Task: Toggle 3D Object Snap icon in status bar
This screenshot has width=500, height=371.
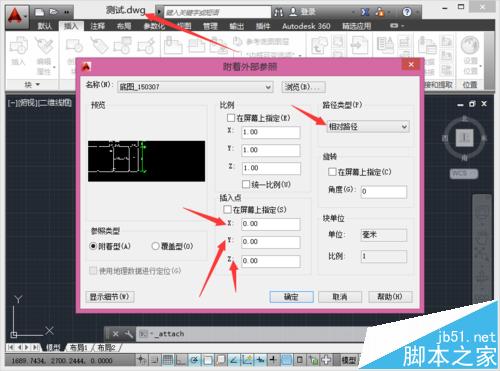Action: coord(221,360)
